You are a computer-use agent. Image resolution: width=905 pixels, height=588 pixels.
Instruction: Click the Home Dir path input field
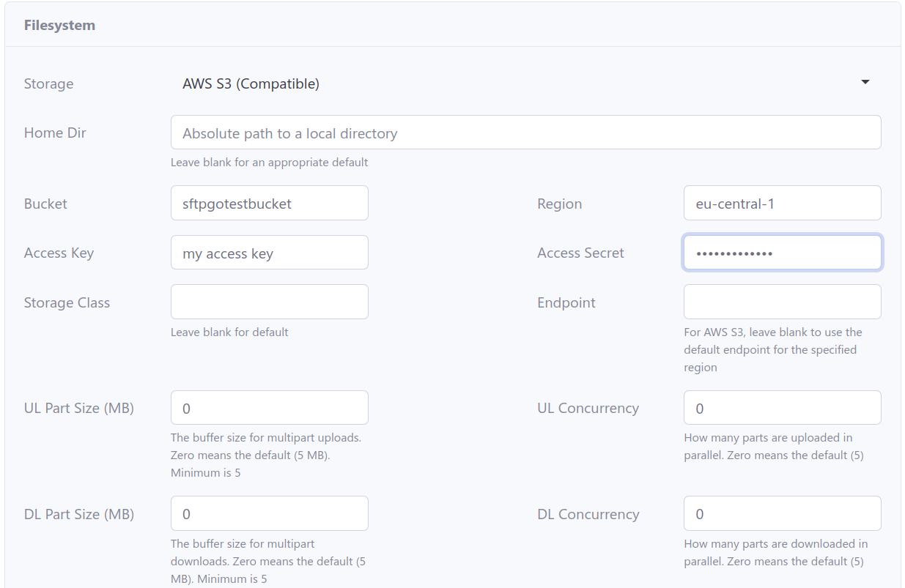525,133
